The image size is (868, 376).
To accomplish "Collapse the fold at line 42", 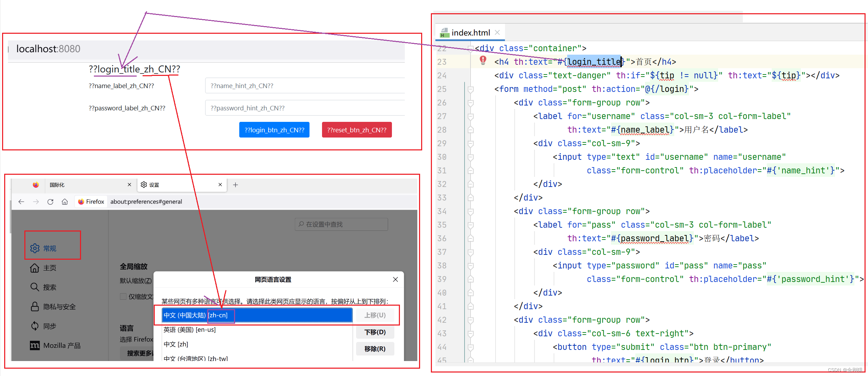I will coord(471,320).
